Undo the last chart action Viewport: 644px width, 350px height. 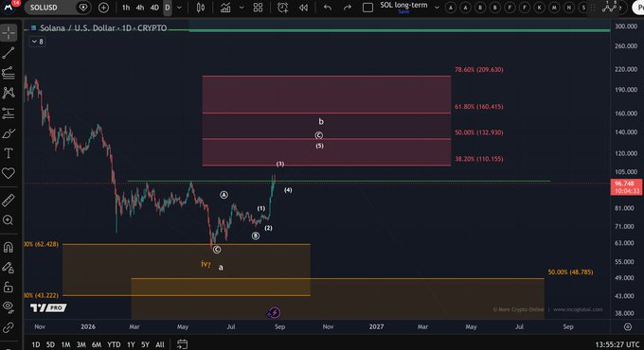[328, 8]
